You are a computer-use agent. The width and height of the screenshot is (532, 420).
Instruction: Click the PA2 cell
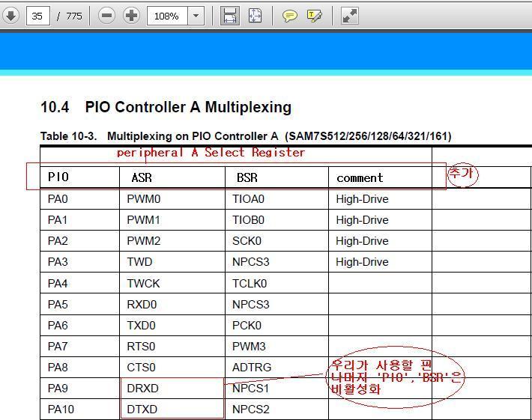[79, 241]
